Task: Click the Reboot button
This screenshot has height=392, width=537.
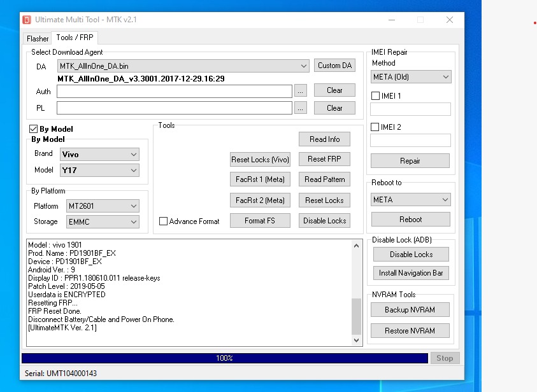Action: point(411,220)
